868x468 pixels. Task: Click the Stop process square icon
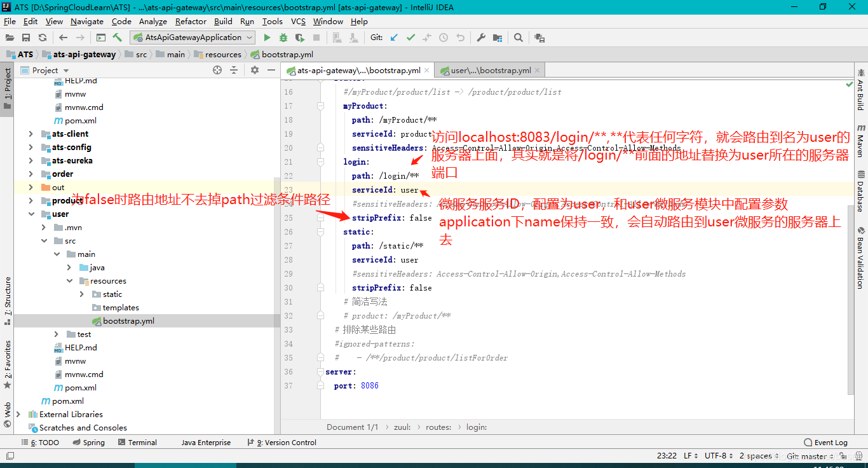(x=316, y=38)
